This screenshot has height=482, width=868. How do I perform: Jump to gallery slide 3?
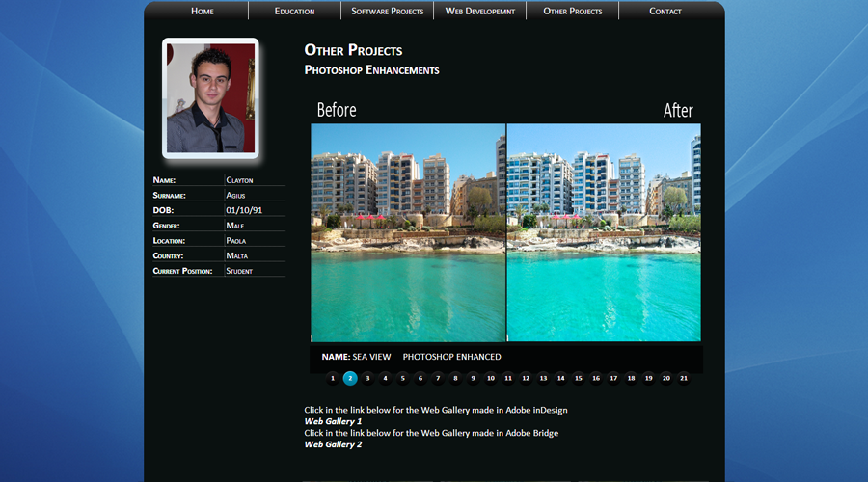367,379
